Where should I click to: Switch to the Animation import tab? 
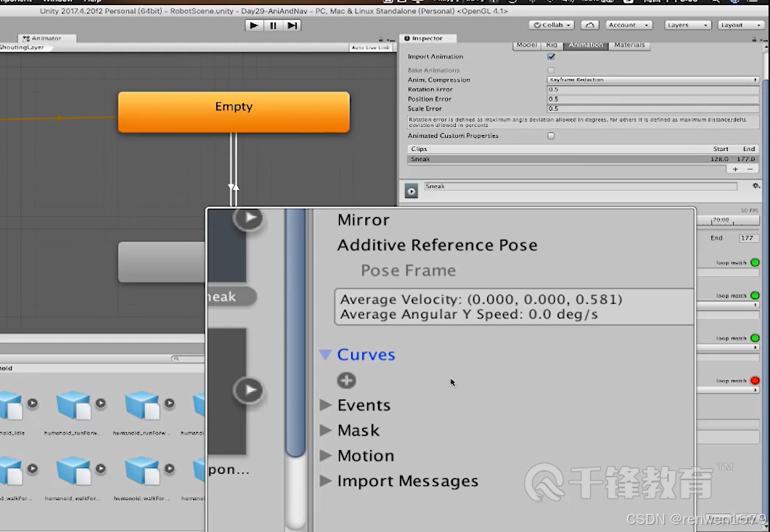[586, 45]
